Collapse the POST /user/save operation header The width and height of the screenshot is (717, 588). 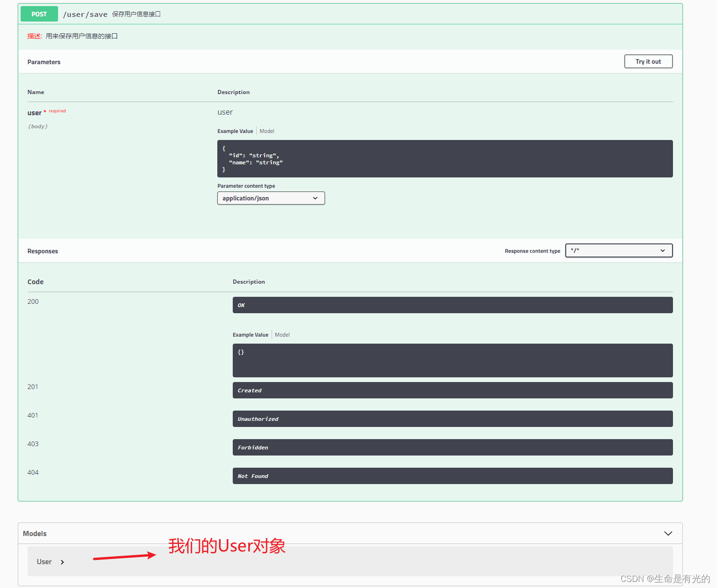pos(350,14)
